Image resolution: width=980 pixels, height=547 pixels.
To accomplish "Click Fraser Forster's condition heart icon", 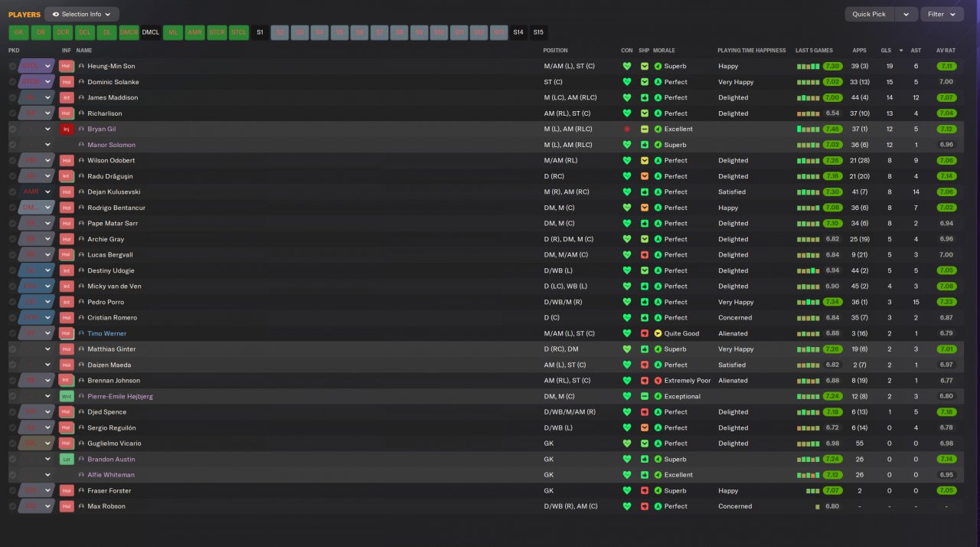I will [x=626, y=490].
